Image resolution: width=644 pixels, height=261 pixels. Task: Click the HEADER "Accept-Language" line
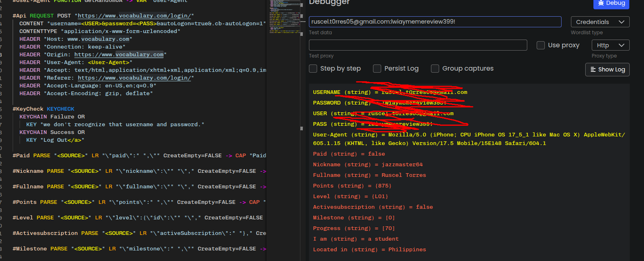click(88, 86)
